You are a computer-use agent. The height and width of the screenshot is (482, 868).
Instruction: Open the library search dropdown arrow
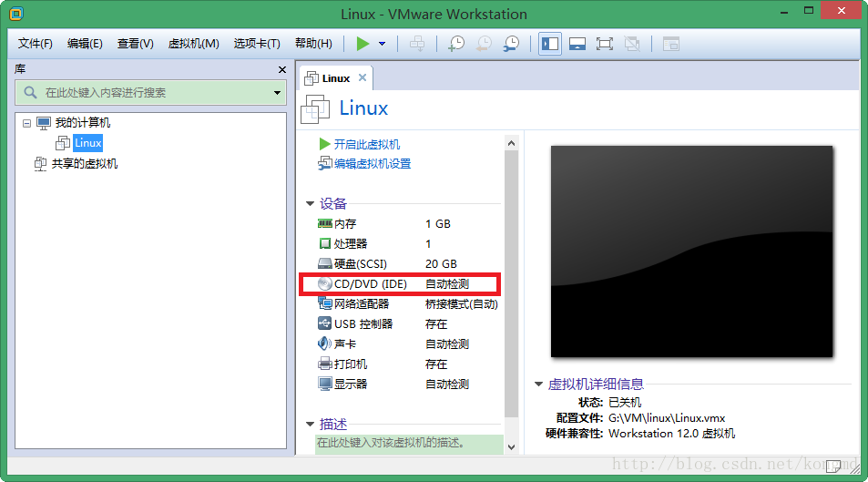click(x=277, y=93)
